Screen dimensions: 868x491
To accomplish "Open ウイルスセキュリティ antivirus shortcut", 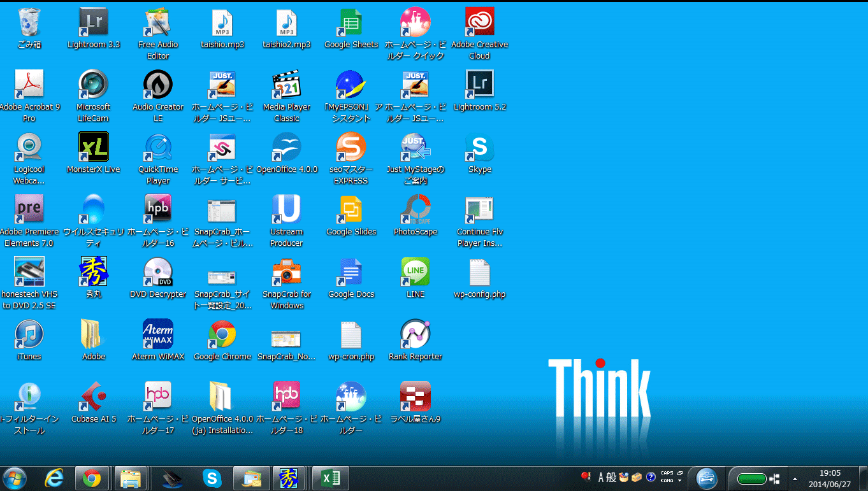I will [x=94, y=222].
